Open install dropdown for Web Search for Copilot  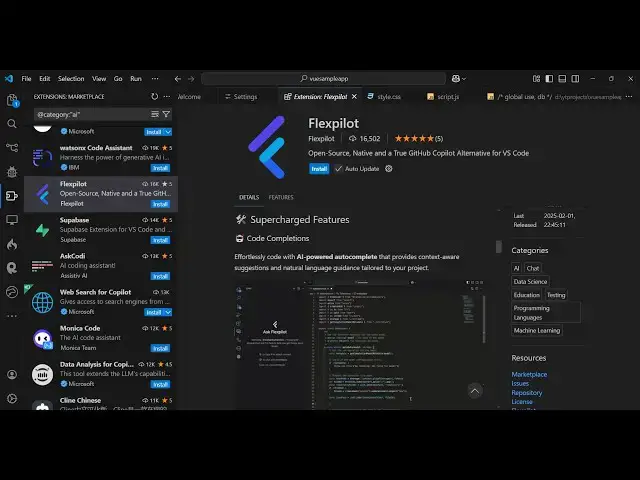168,312
